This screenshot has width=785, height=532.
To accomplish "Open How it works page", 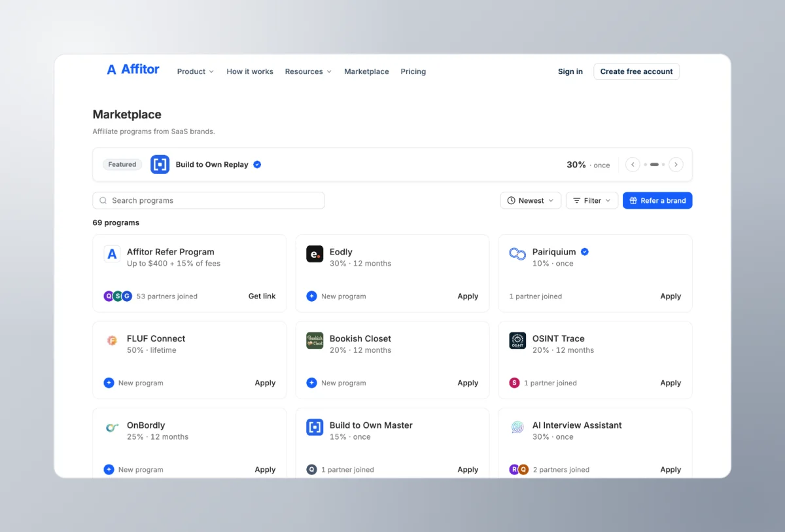I will point(250,71).
